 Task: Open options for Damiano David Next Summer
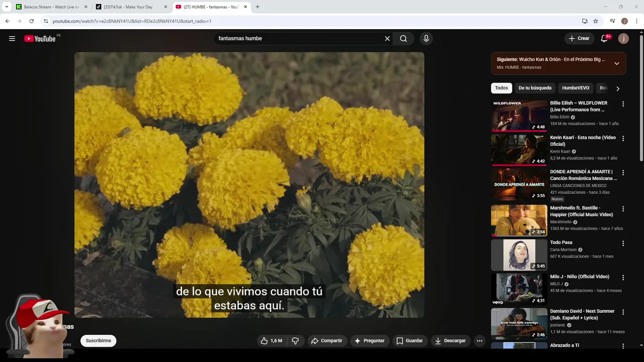[x=623, y=312]
